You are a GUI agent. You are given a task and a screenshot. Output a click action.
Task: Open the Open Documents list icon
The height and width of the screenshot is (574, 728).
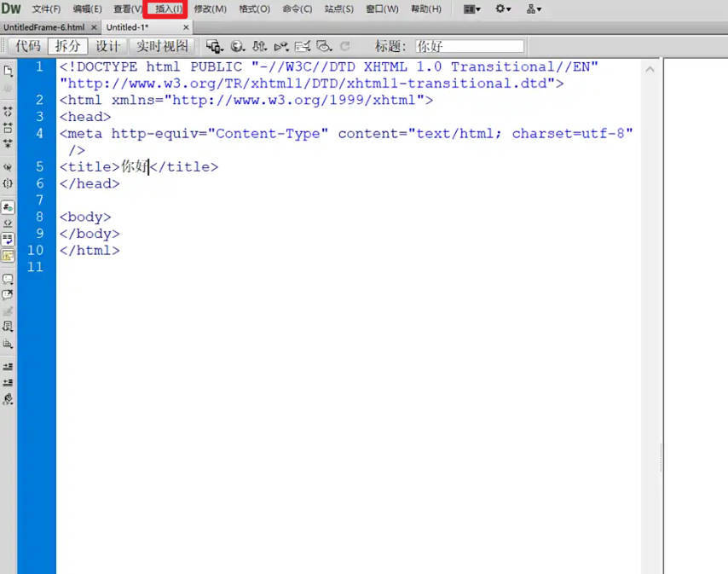point(8,71)
